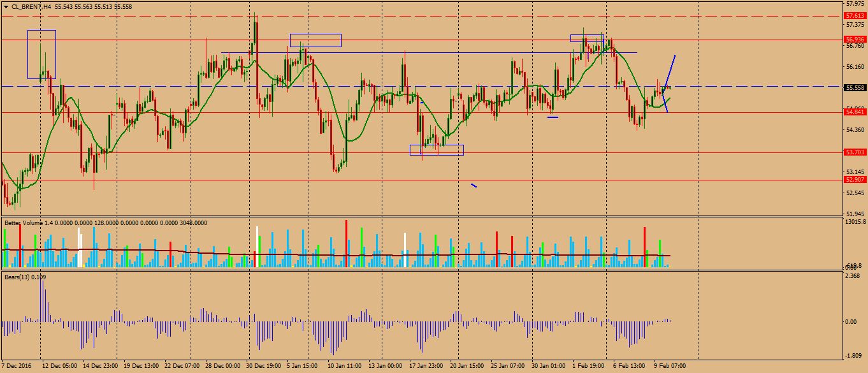Image resolution: width=868 pixels, height=373 pixels.
Task: Select the 54.841 red price label
Action: click(854, 112)
